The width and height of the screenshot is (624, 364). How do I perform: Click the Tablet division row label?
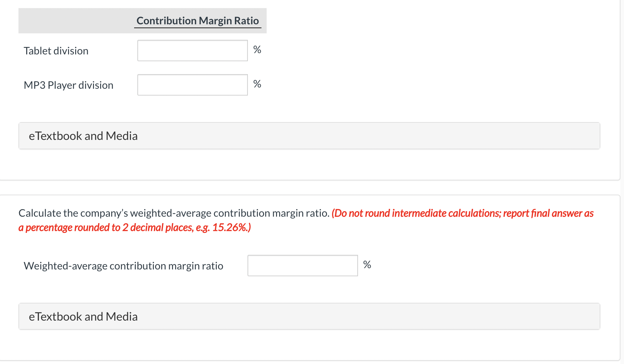(x=56, y=51)
